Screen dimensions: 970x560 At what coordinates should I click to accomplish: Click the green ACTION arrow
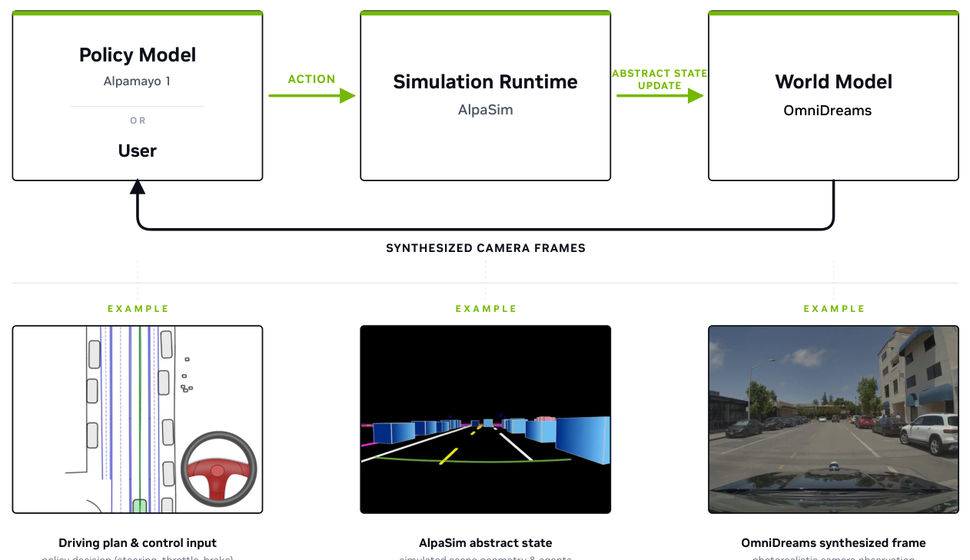click(x=312, y=95)
